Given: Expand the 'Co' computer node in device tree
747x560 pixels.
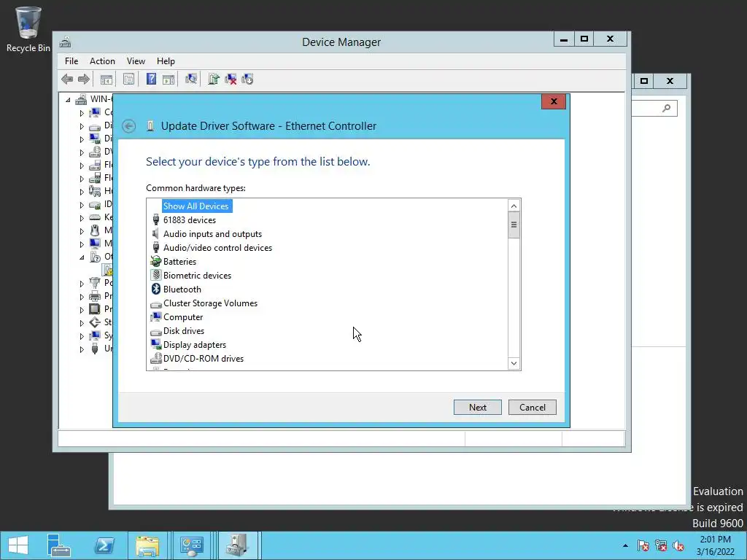Looking at the screenshot, I should (82, 113).
